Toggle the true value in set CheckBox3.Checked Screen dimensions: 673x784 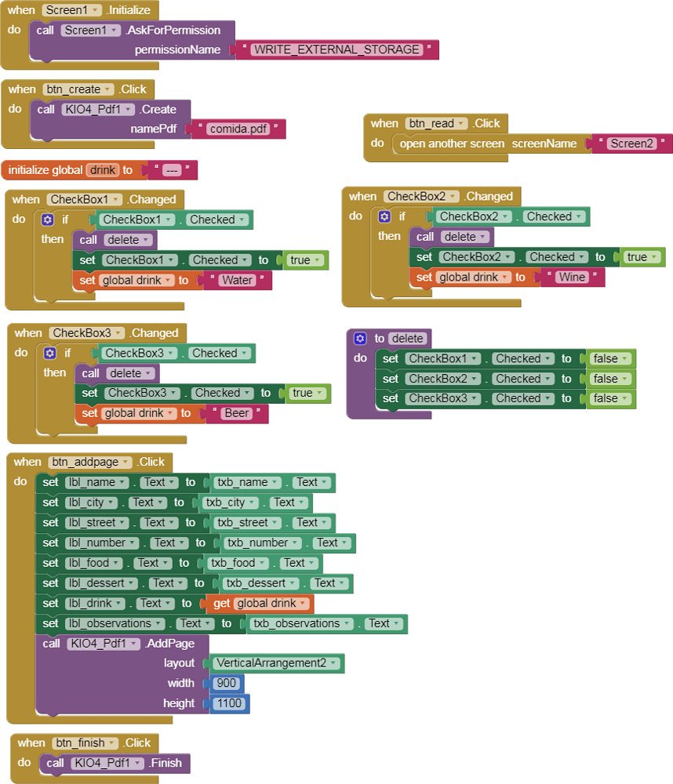coord(307,394)
